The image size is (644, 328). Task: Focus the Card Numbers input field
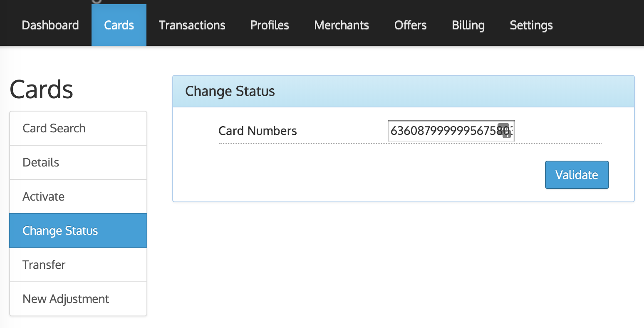click(x=443, y=131)
